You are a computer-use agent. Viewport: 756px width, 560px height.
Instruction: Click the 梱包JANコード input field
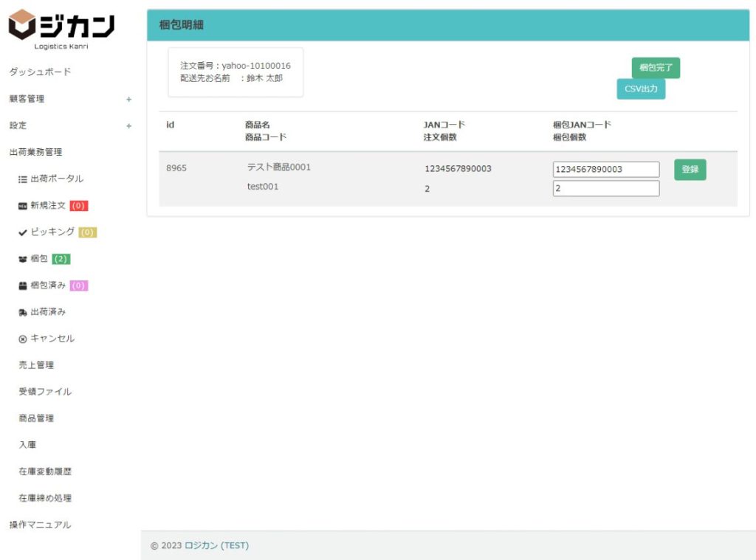coord(605,170)
